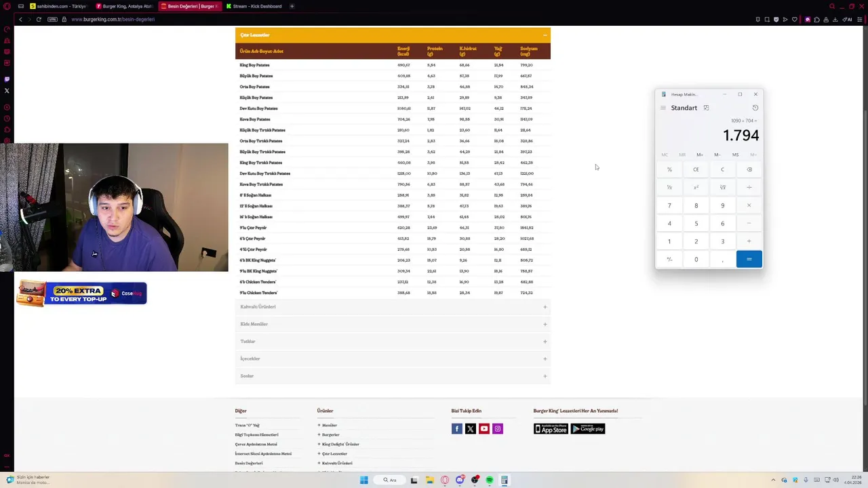The height and width of the screenshot is (488, 868).
Task: Open the Facebook social icon
Action: point(457,428)
